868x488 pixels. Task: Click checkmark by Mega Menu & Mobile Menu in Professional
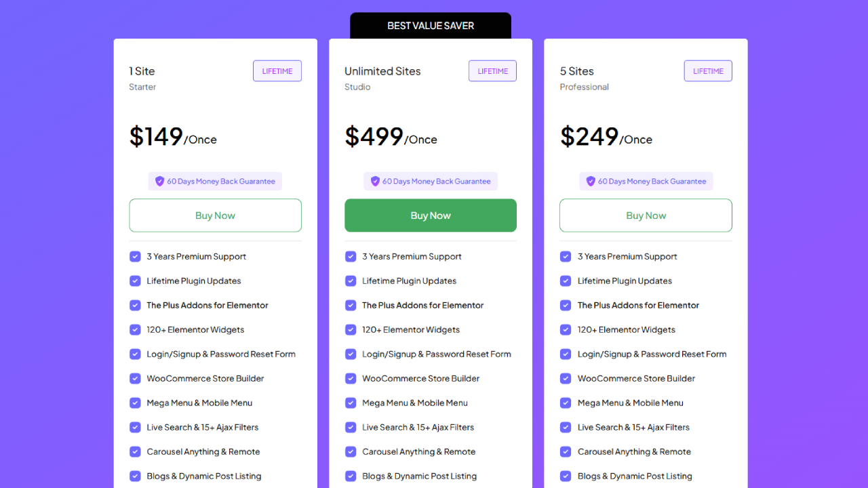click(x=566, y=403)
